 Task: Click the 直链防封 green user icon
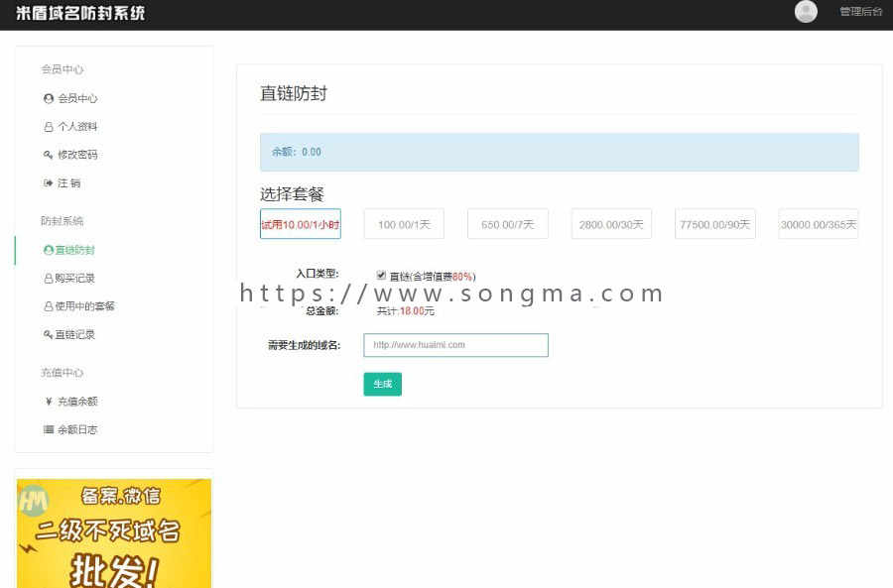49,250
